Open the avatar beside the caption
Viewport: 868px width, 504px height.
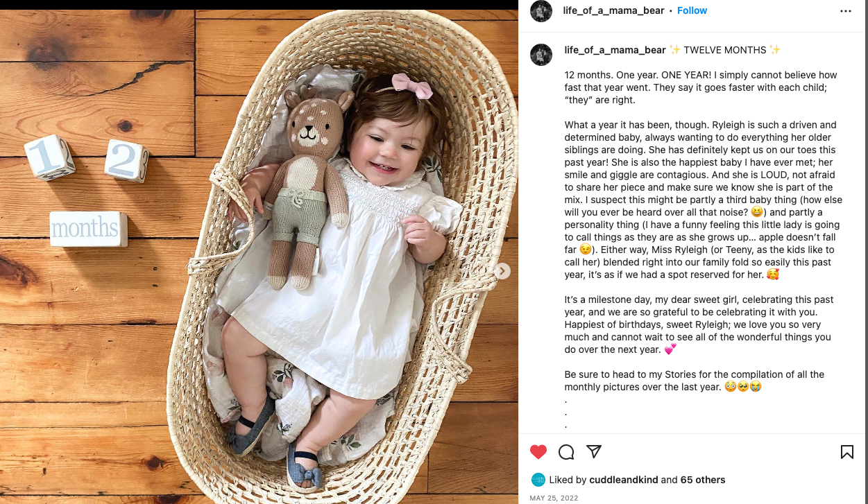click(541, 54)
